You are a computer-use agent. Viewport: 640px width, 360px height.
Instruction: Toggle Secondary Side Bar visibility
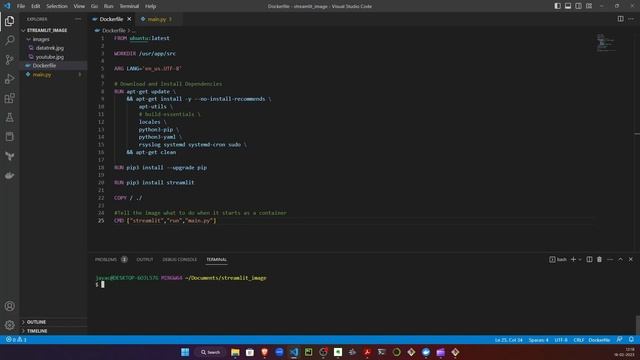point(578,6)
